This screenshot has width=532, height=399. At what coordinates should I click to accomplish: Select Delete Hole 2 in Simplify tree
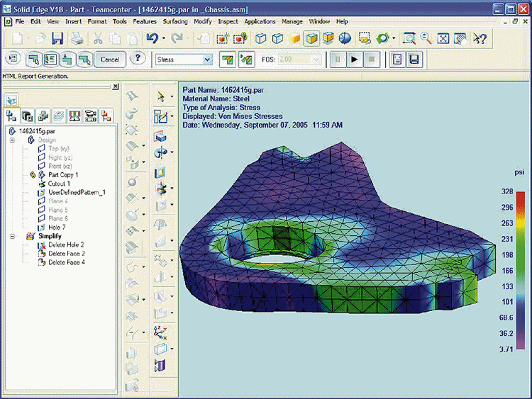[x=66, y=245]
